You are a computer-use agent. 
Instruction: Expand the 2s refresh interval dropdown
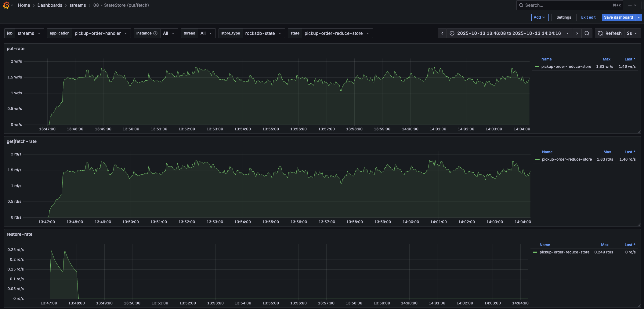pyautogui.click(x=632, y=33)
